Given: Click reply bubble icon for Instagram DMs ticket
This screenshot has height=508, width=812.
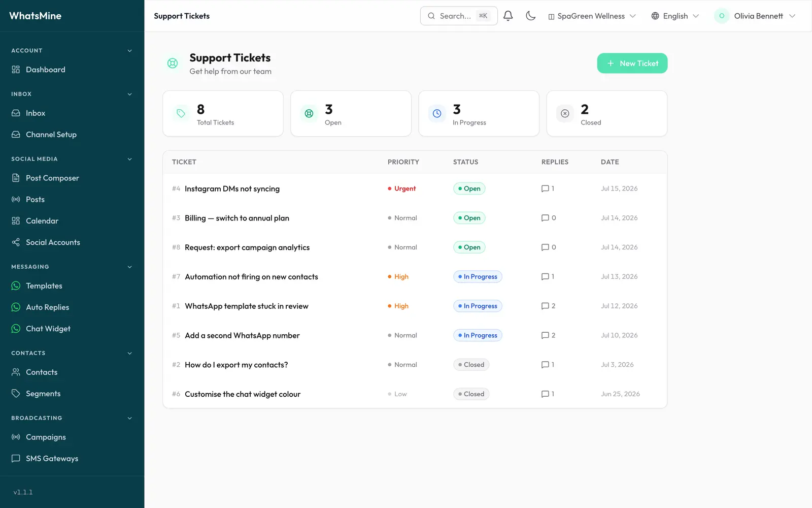Looking at the screenshot, I should (545, 188).
